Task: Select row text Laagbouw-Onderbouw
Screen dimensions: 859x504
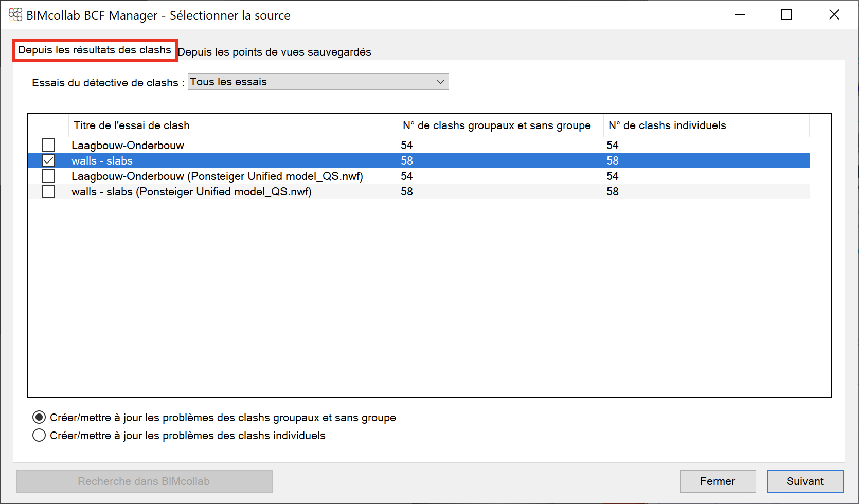Action: 128,145
